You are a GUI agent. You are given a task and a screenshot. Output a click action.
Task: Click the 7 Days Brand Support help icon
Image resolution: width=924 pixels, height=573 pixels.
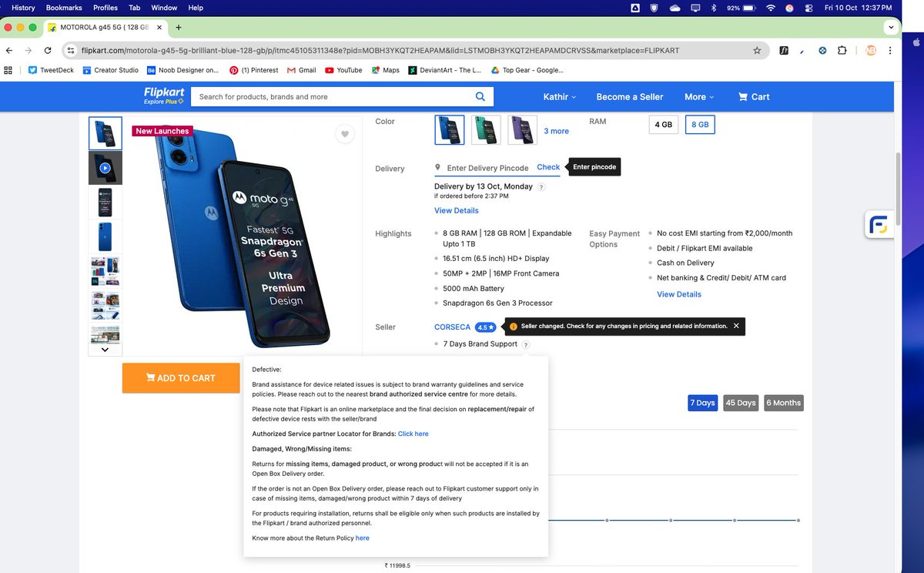(x=526, y=344)
